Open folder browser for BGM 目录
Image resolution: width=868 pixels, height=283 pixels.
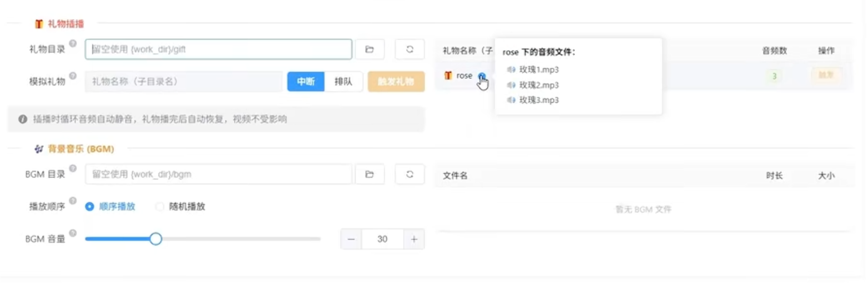click(x=370, y=174)
